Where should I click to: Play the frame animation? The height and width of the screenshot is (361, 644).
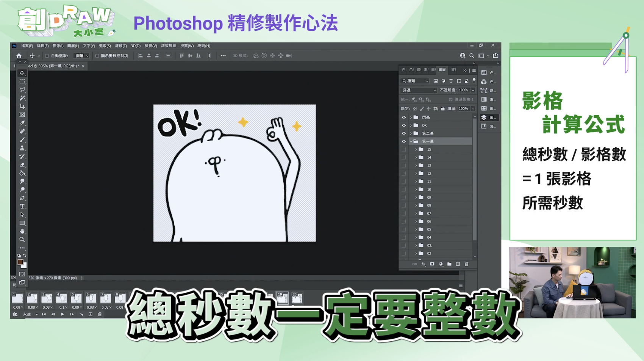[x=63, y=314]
